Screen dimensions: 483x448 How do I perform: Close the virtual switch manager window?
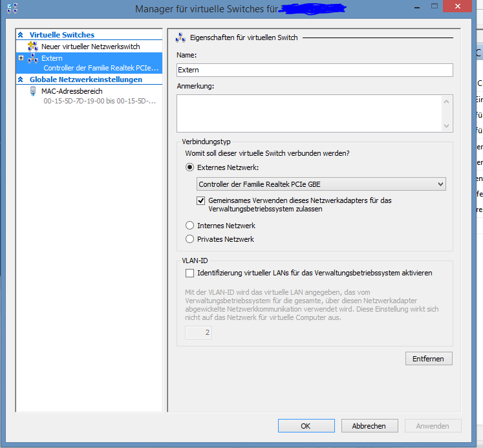pos(457,6)
